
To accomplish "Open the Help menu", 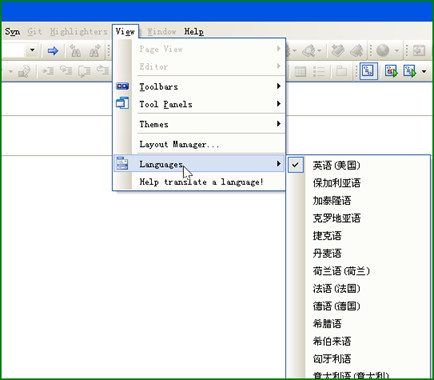I will click(194, 32).
